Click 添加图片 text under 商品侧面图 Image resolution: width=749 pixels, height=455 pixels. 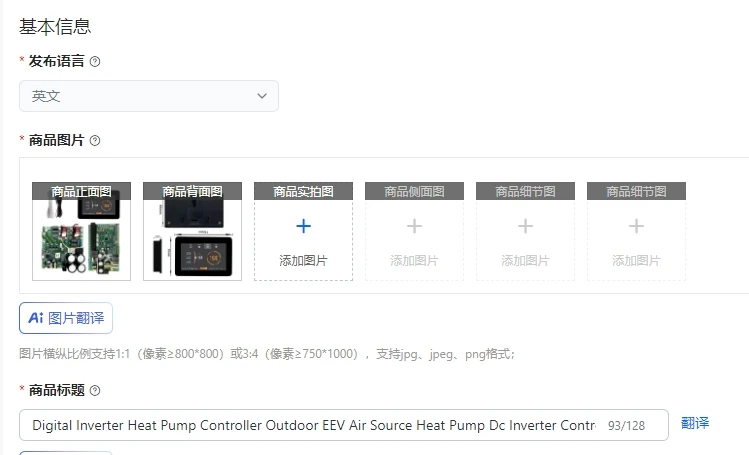click(x=414, y=261)
